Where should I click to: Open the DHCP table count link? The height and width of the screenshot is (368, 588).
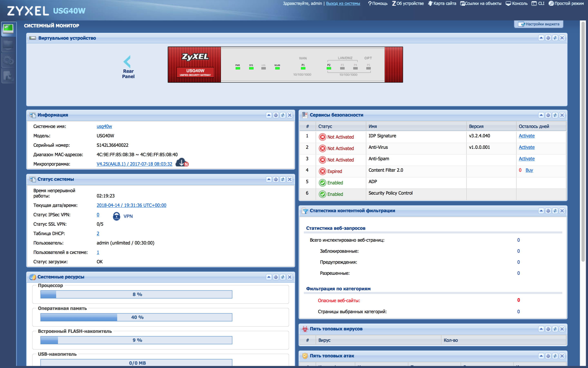(98, 233)
